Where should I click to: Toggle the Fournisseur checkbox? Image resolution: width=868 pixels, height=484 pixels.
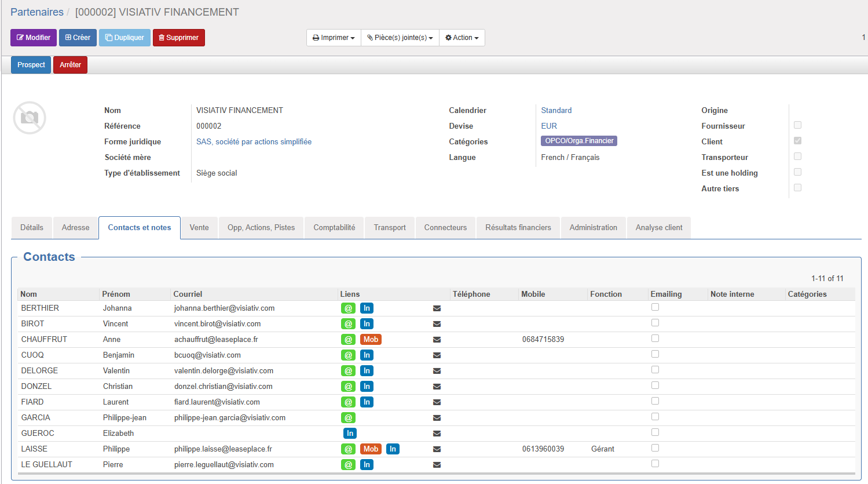[797, 125]
